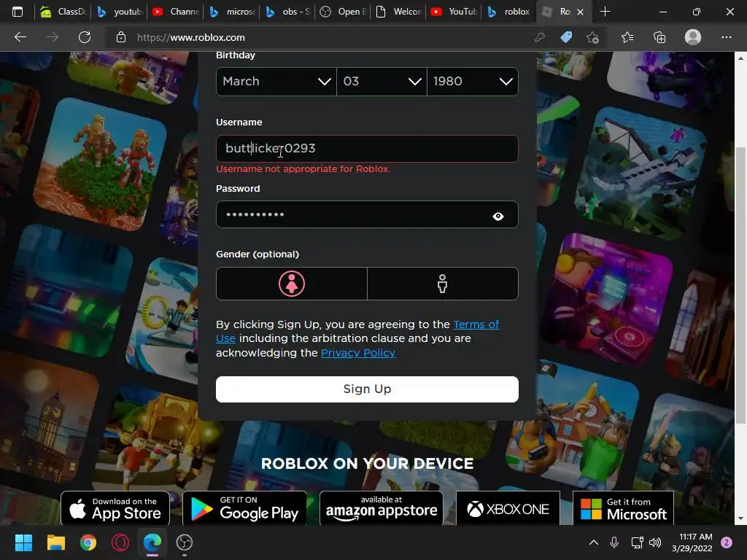The image size is (747, 560).
Task: Open the Privacy Policy link
Action: pyautogui.click(x=358, y=353)
